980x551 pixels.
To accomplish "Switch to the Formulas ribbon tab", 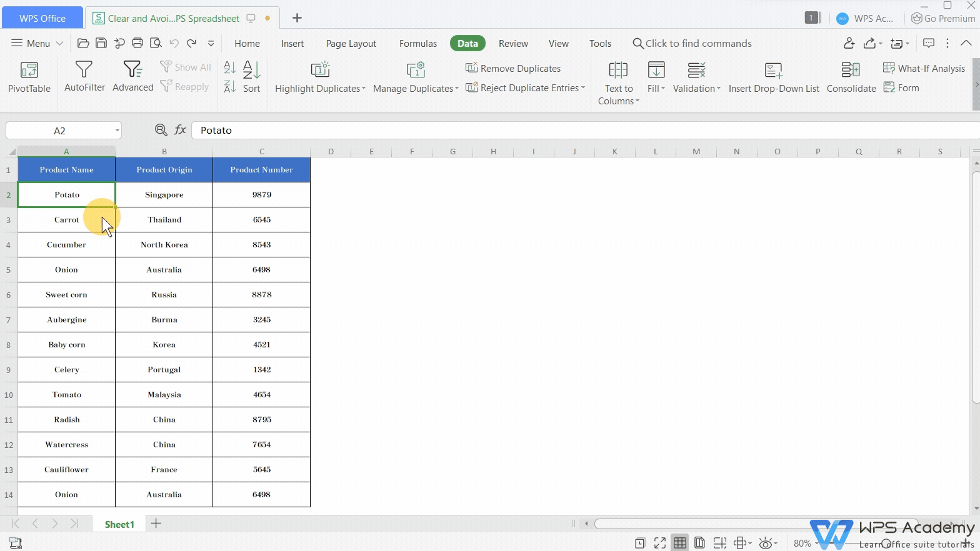I will coord(417,44).
